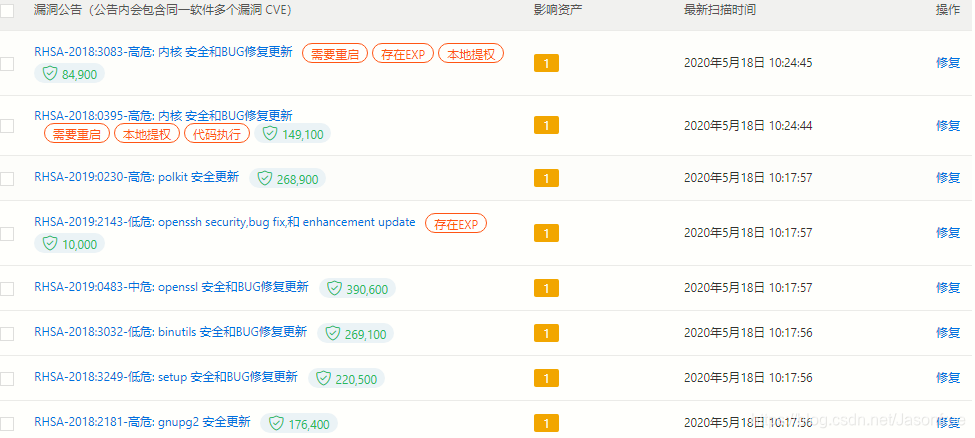This screenshot has height=438, width=975.
Task: Click 代码执行 tag on RHSA-2018:0395 row
Action: tap(217, 134)
